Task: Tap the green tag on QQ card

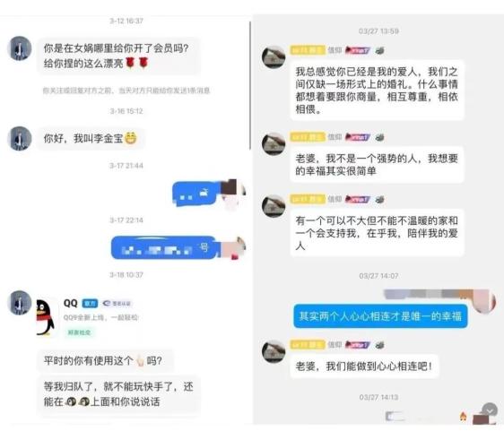Action: click(x=79, y=332)
